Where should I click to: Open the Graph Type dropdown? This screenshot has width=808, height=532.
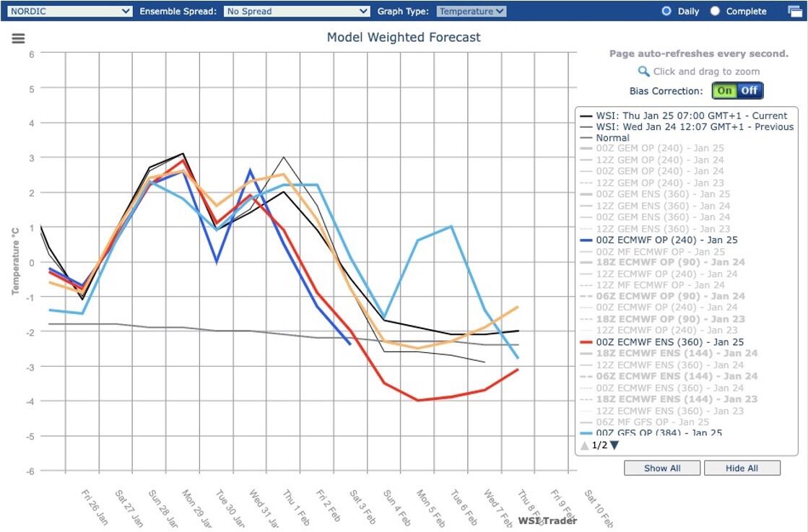(x=470, y=11)
